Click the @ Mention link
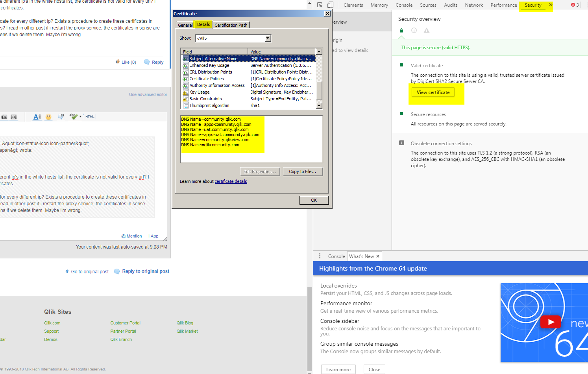 (131, 236)
